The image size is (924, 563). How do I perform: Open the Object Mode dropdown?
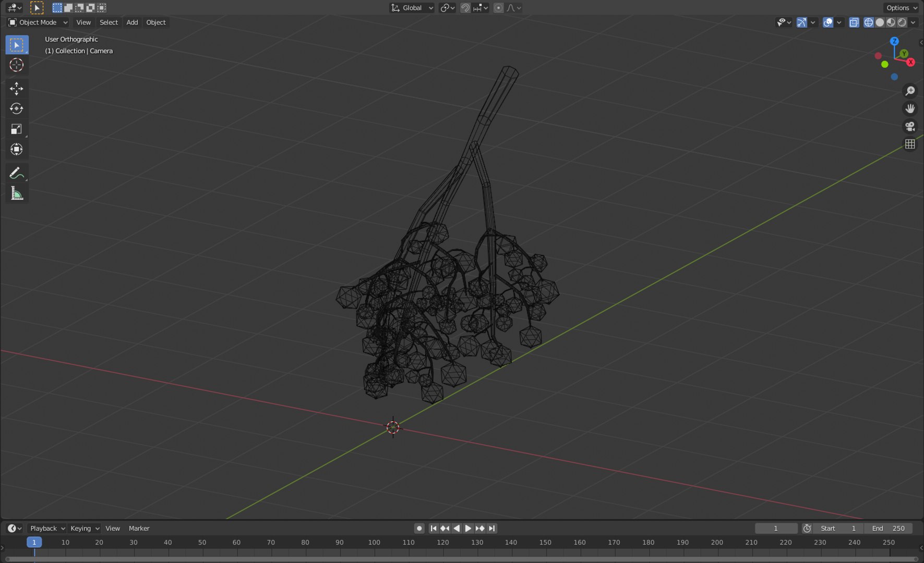pyautogui.click(x=38, y=22)
